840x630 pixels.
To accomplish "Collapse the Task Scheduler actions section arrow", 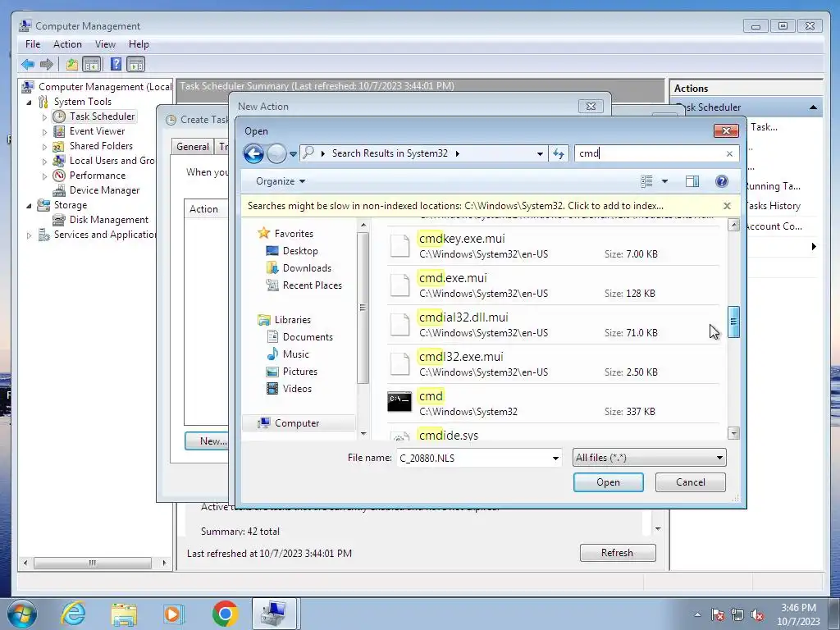I will 813,107.
